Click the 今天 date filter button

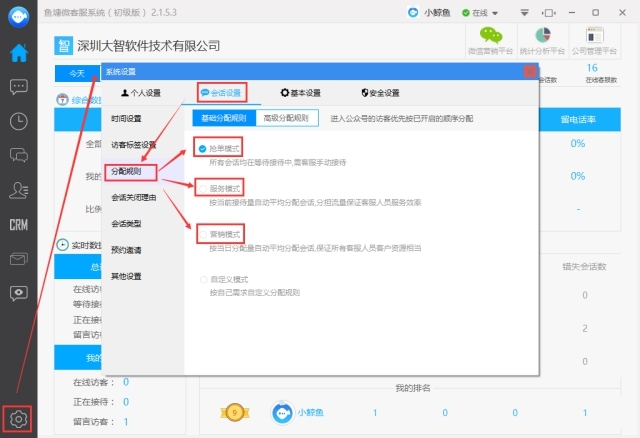(78, 73)
